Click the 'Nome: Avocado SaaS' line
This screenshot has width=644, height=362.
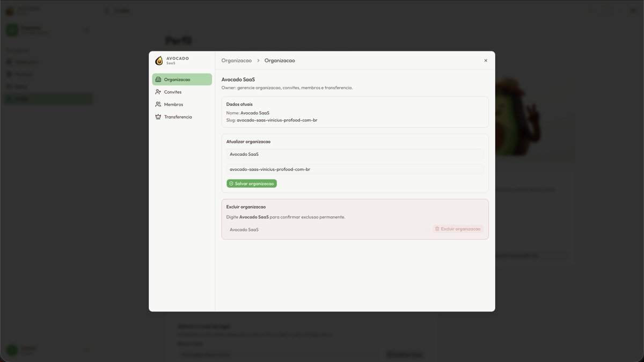coord(248,113)
